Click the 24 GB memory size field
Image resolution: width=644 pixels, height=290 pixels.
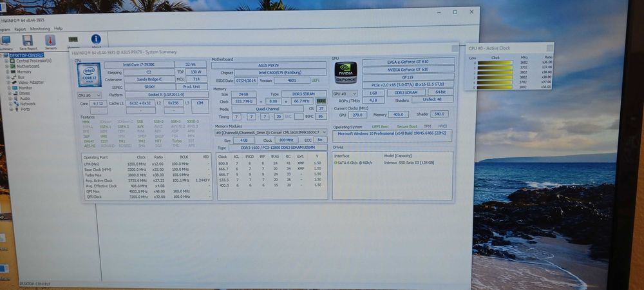click(244, 94)
